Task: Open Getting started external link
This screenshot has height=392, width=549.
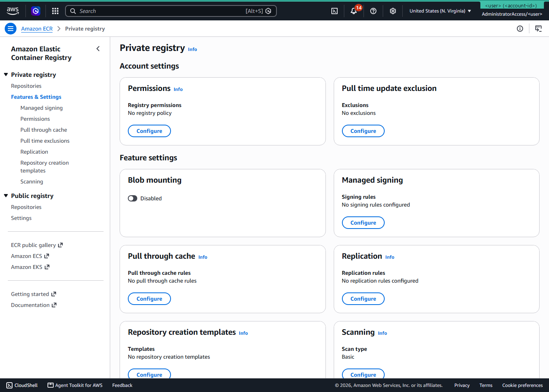Action: coord(34,294)
